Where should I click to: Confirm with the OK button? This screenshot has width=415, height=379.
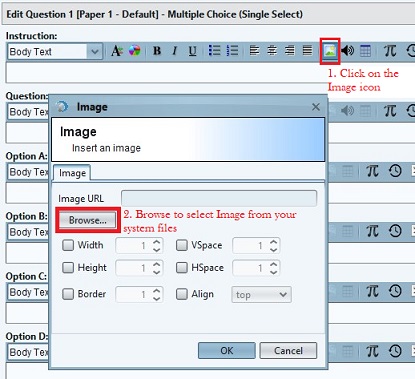pyautogui.click(x=227, y=351)
